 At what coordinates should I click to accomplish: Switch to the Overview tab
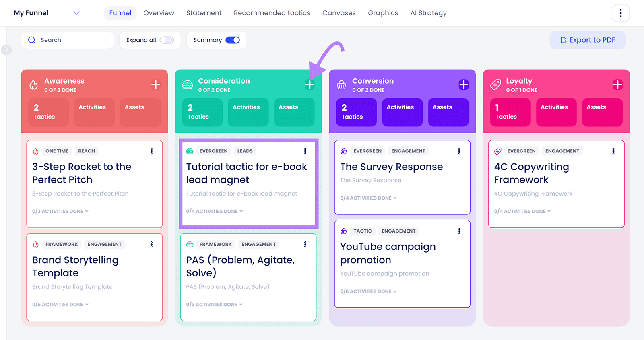point(159,13)
